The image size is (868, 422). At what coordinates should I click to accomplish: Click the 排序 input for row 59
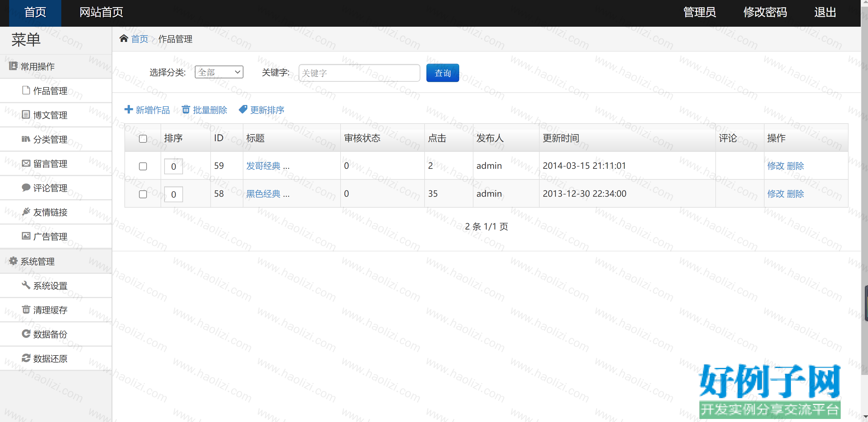pos(174,166)
